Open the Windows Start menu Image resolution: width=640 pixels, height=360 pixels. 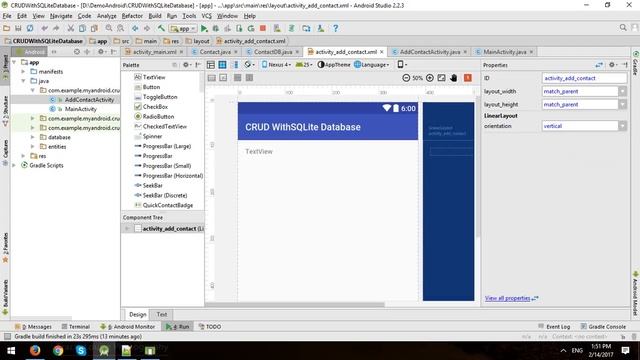11,350
